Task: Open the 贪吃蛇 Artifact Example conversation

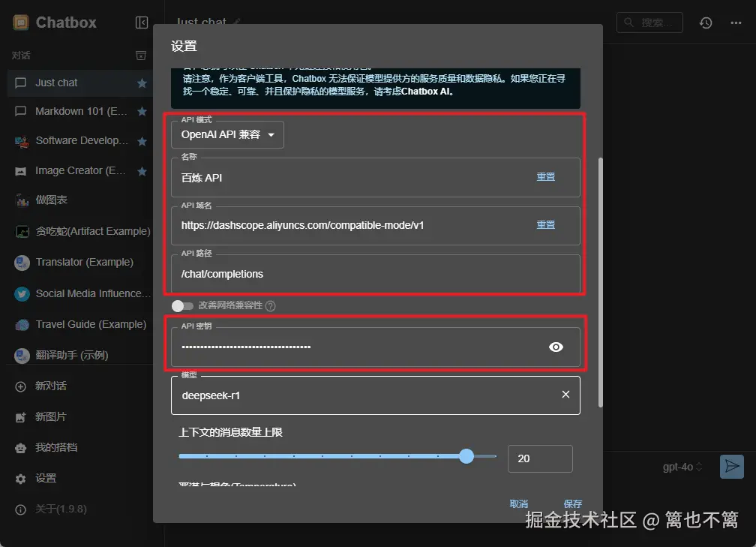Action: click(x=80, y=232)
